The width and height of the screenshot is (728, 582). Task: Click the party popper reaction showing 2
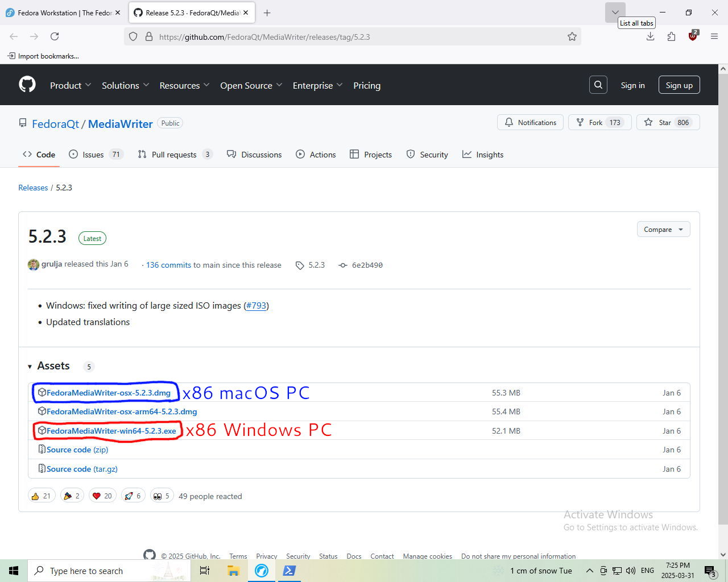tap(72, 496)
